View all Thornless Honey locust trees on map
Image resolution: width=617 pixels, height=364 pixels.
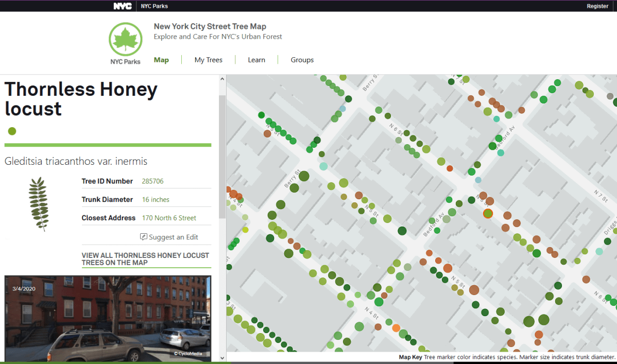[x=145, y=258]
